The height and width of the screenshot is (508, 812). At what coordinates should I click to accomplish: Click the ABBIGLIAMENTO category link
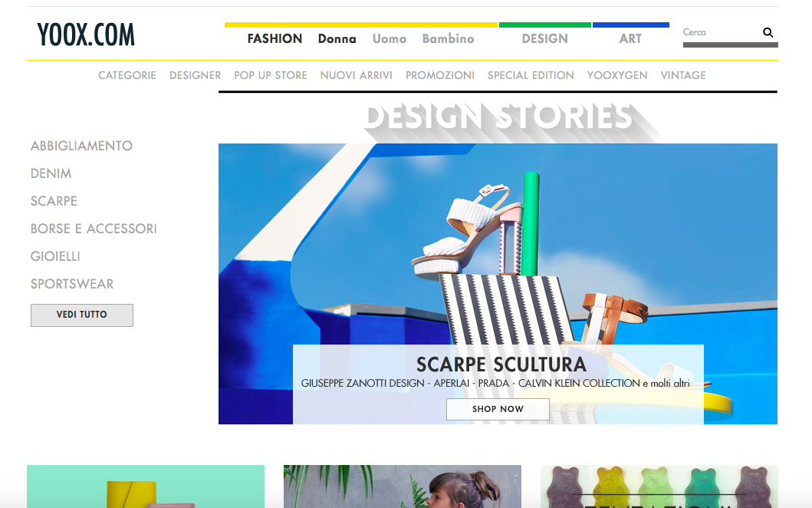click(x=81, y=146)
